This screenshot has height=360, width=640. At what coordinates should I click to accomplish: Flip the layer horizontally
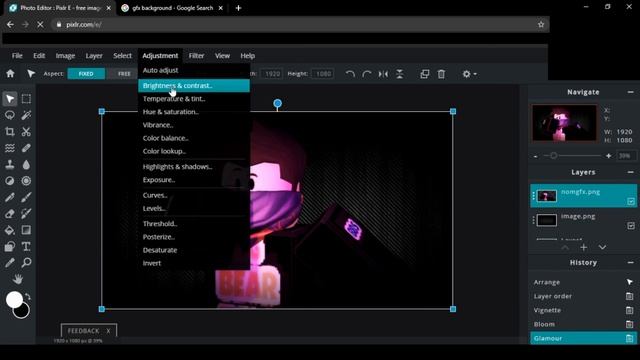pos(383,74)
